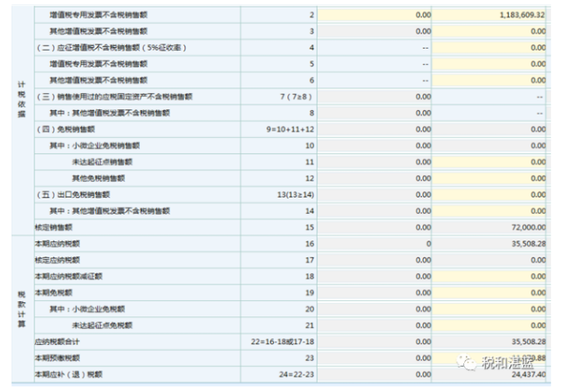The width and height of the screenshot is (566, 392).
Task: Click the 核定应纳税额 row label
Action: click(57, 260)
